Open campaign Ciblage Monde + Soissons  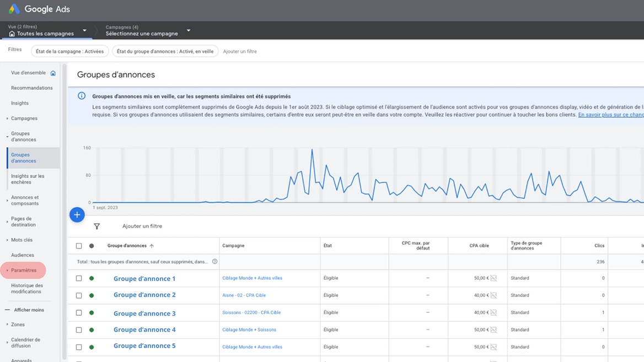pos(249,329)
